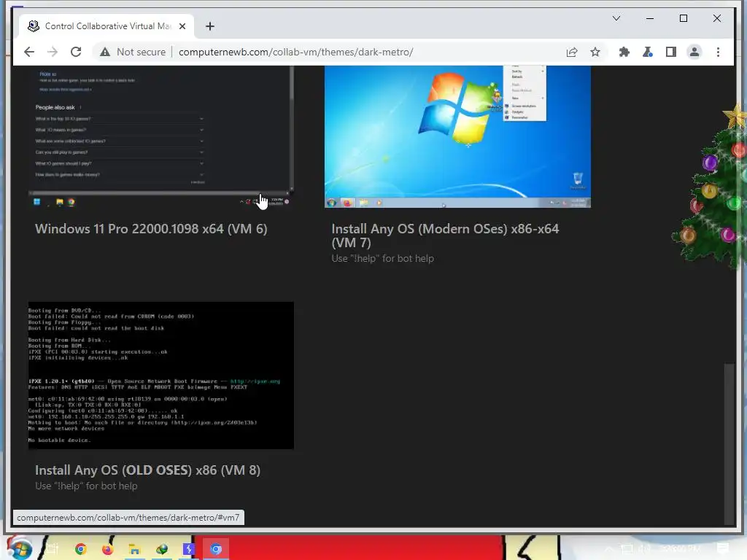The image size is (747, 560).
Task: Open the Windows Start orb button
Action: coord(19,548)
